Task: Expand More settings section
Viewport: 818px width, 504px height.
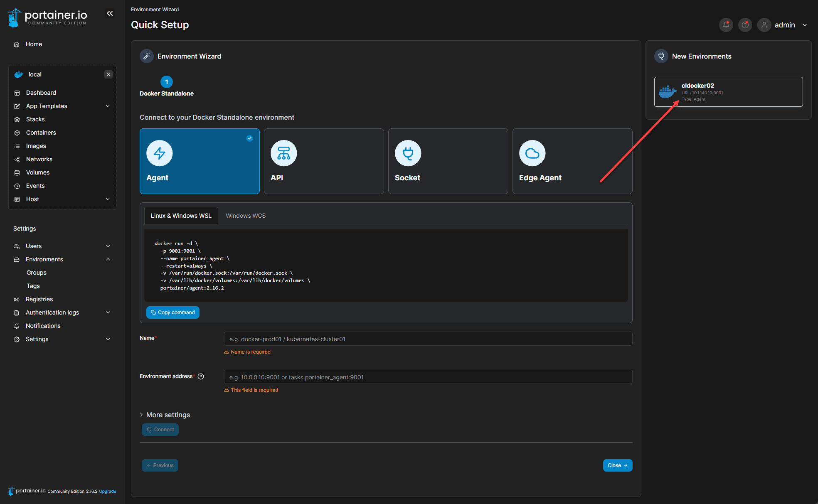Action: (165, 415)
